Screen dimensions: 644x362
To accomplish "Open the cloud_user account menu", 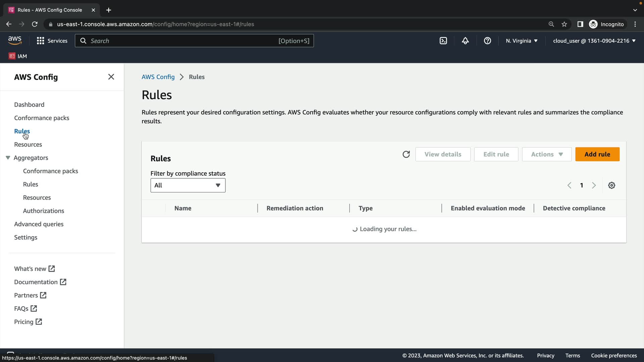I will coord(594,41).
